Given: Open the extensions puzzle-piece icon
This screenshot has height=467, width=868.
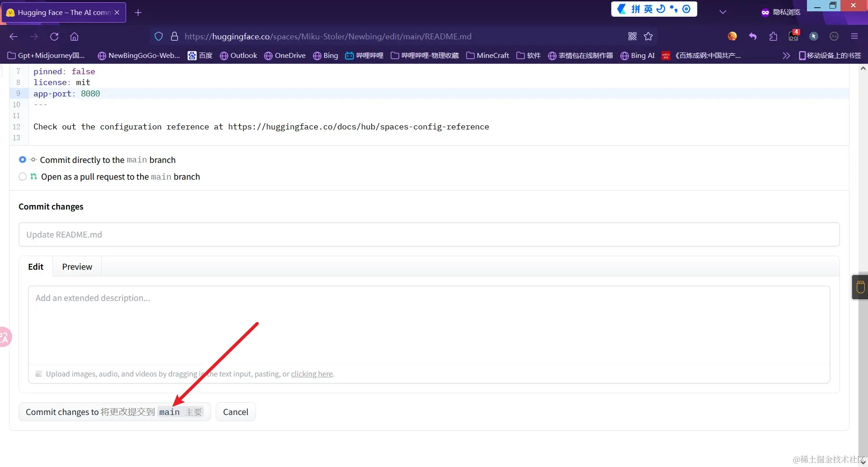Looking at the screenshot, I should point(773,36).
